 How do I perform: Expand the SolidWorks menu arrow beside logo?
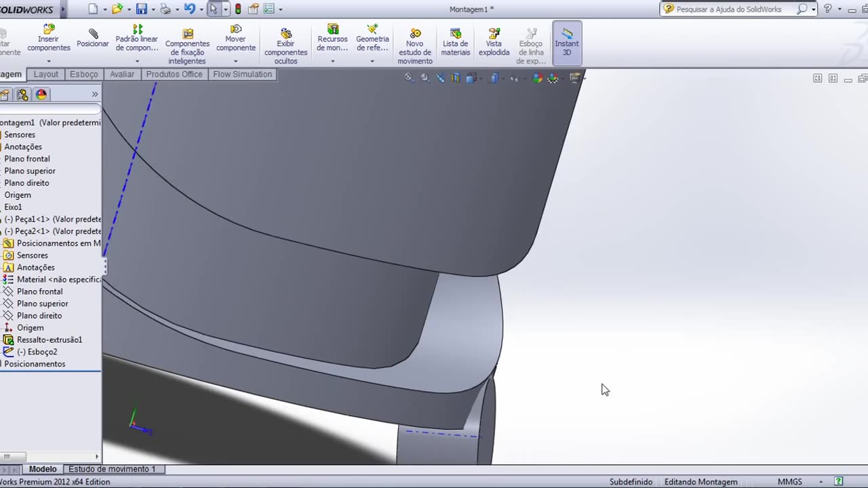tap(63, 9)
